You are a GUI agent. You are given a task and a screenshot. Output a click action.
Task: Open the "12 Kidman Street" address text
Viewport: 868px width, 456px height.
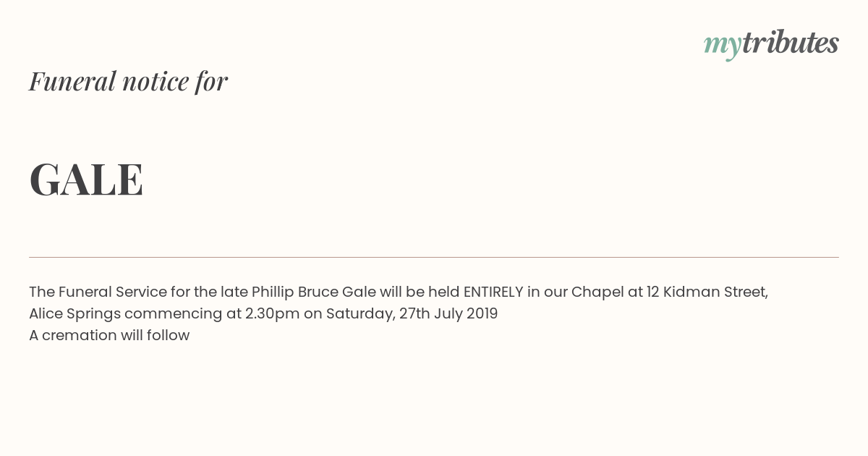click(x=707, y=292)
